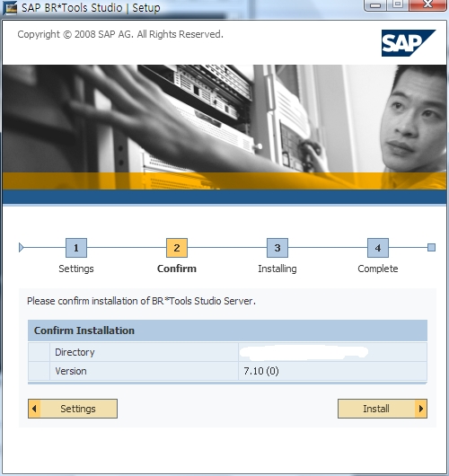
Task: Click the highlighted step 2 Confirm box
Action: pos(177,248)
